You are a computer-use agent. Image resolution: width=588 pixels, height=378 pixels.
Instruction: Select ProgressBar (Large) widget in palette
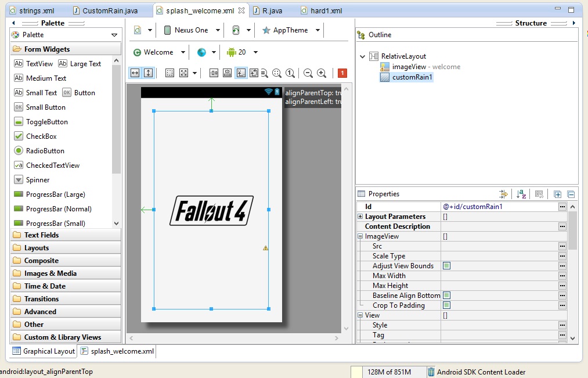click(x=49, y=195)
